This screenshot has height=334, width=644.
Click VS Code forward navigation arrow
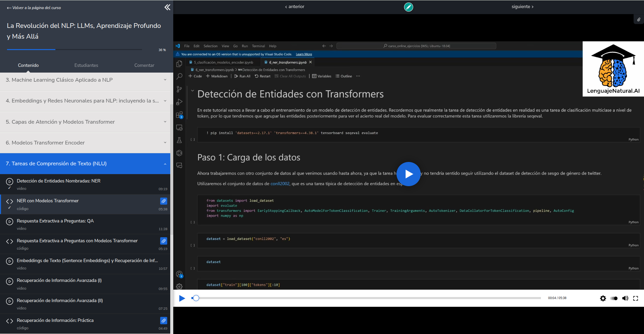(331, 46)
